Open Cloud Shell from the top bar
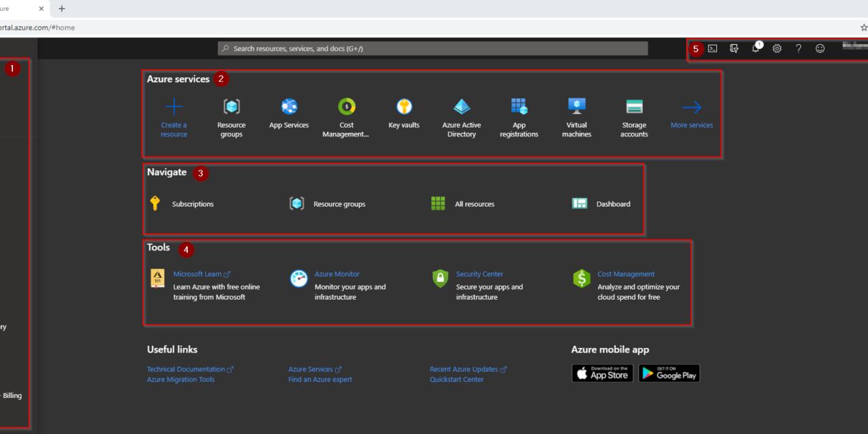This screenshot has height=434, width=868. point(713,49)
